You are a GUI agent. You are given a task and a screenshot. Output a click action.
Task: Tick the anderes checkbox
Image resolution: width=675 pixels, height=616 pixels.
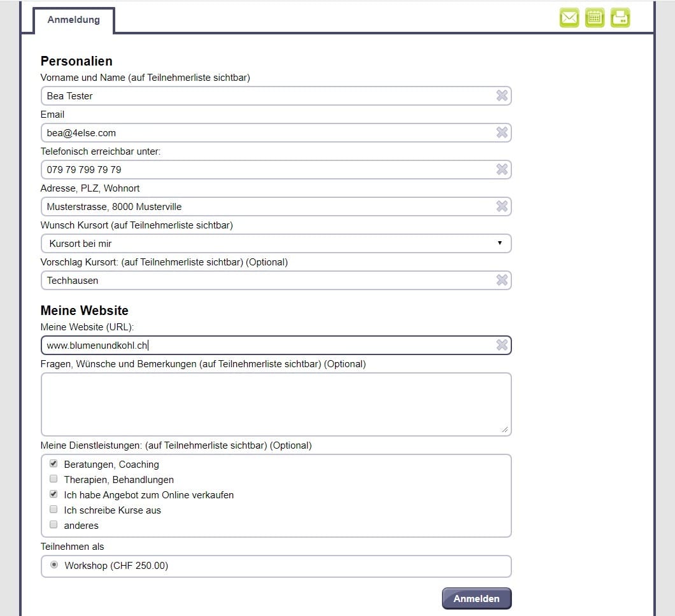pyautogui.click(x=53, y=525)
